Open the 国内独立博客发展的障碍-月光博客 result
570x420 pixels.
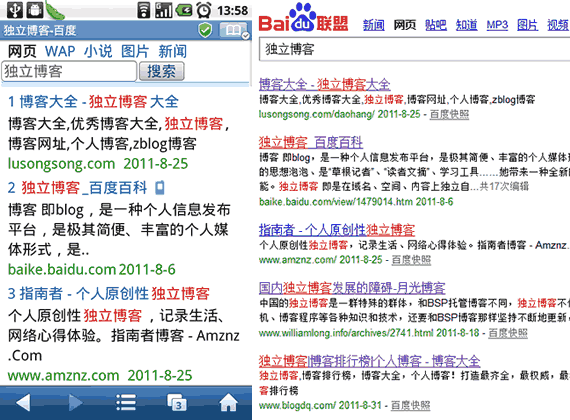352,288
